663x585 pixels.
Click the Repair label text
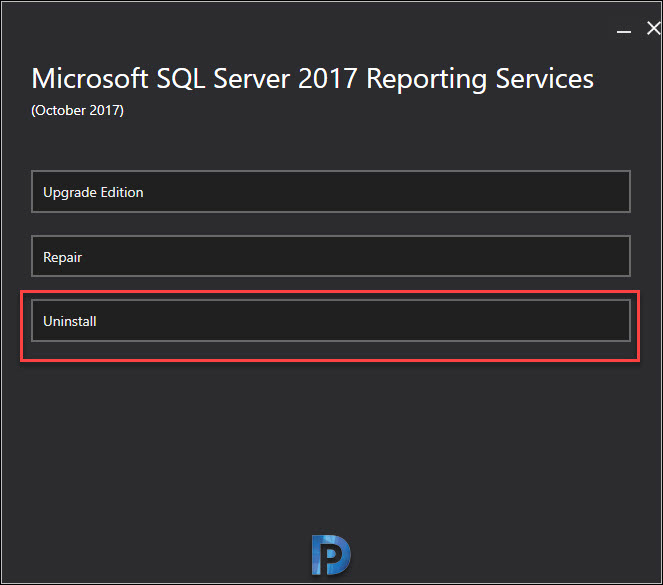click(63, 257)
